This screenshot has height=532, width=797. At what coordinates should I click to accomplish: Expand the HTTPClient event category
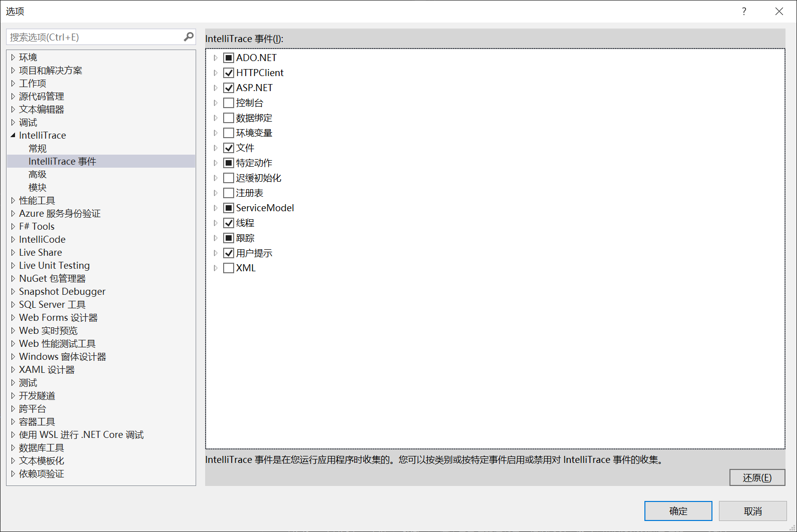(x=216, y=73)
